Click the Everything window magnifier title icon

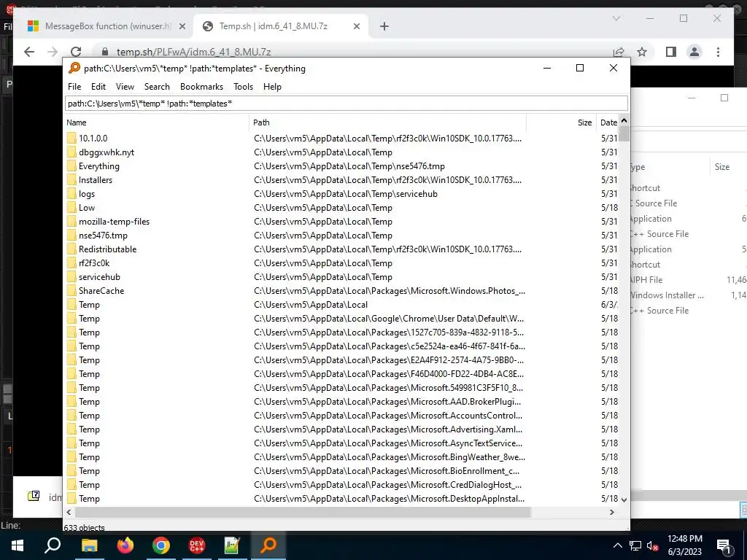(74, 68)
